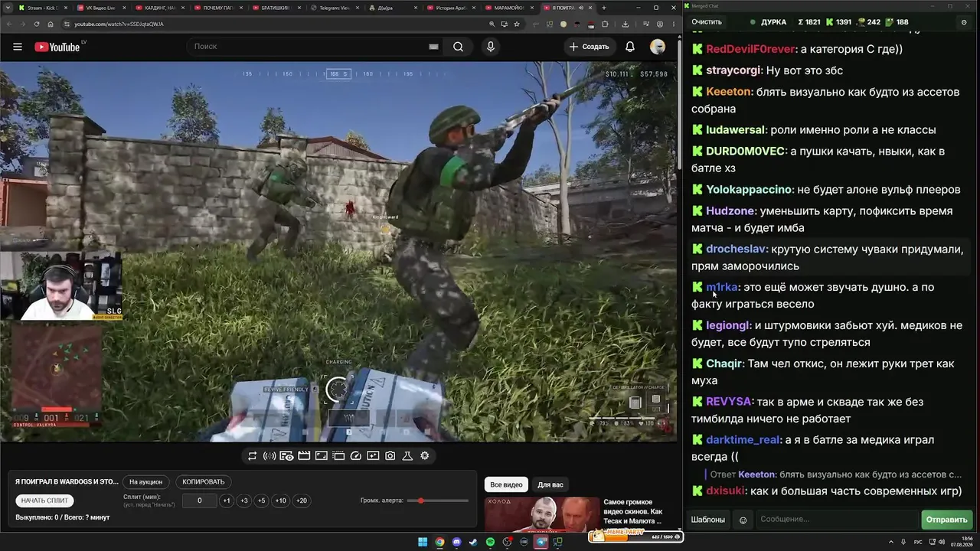Click the Kick viewer count 1391
This screenshot has height=551, width=980.
coord(838,22)
